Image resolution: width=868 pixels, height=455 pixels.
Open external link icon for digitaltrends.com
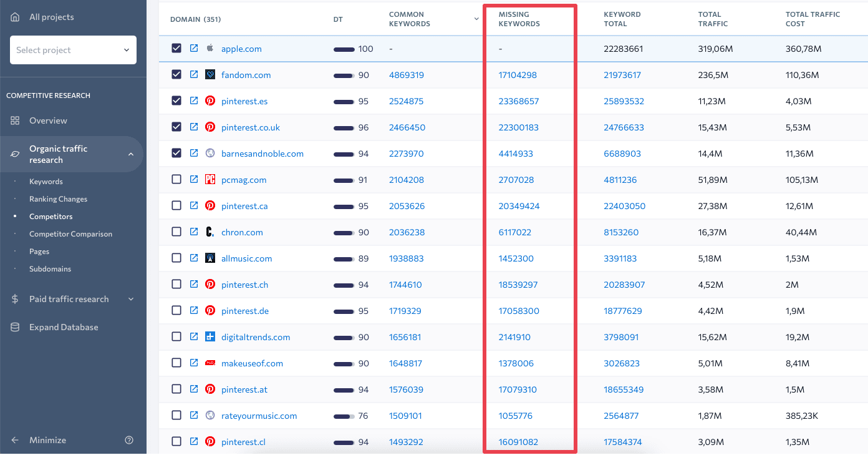click(194, 337)
